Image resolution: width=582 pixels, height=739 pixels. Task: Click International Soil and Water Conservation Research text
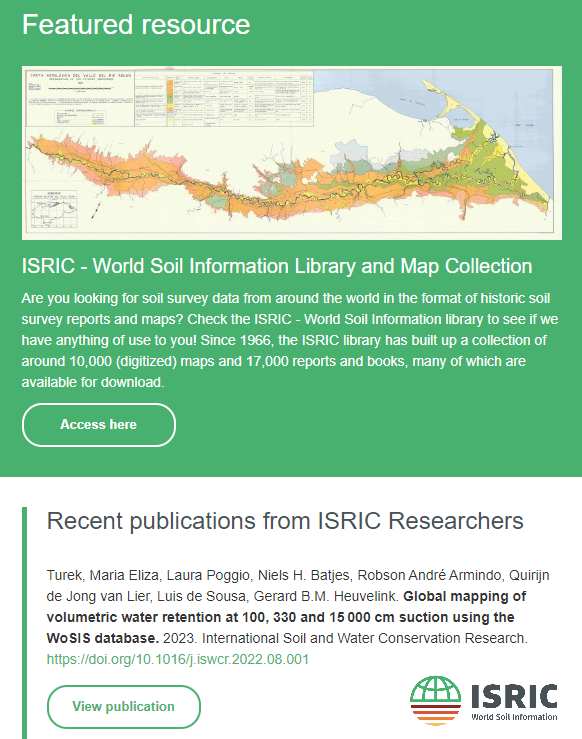coord(365,638)
